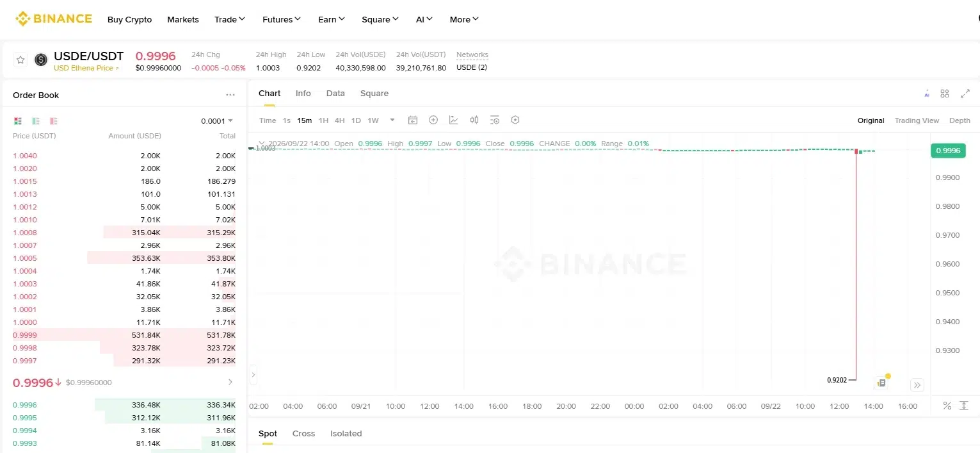Open the Trade menu

[230, 19]
